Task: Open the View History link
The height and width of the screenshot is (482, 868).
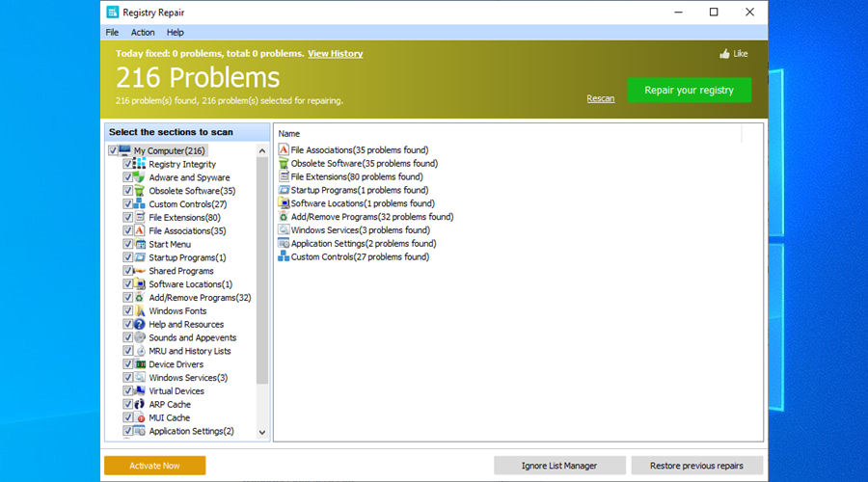Action: [335, 54]
